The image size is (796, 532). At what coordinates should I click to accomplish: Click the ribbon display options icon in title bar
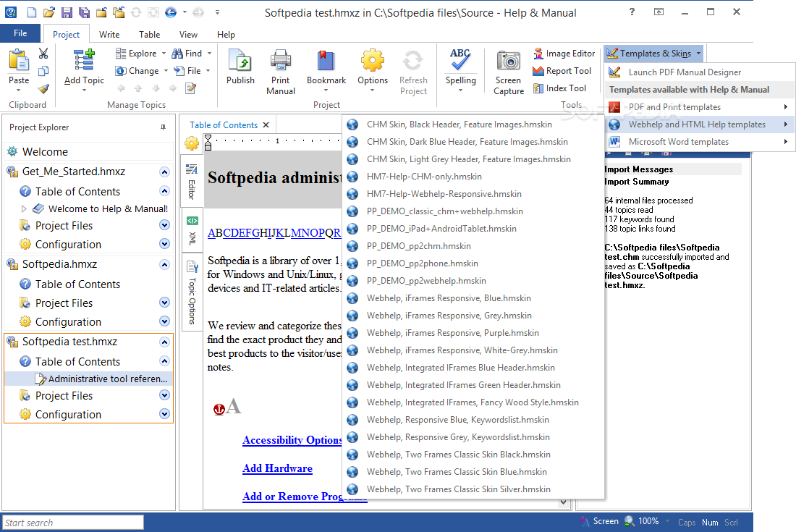coord(659,12)
